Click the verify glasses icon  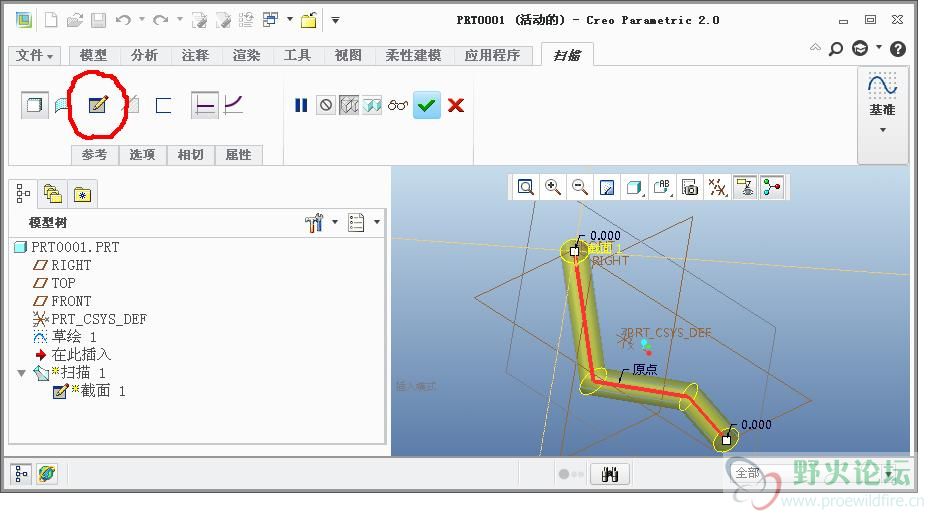coord(398,105)
